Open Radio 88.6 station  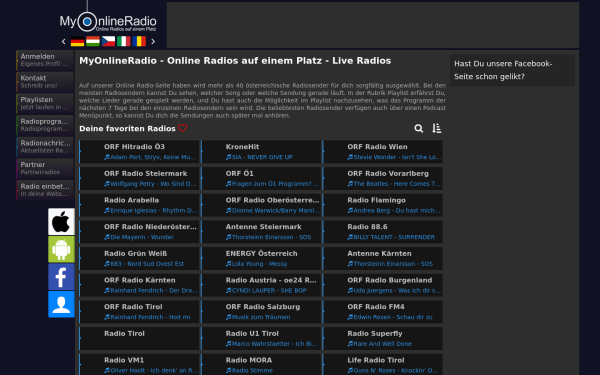[383, 232]
